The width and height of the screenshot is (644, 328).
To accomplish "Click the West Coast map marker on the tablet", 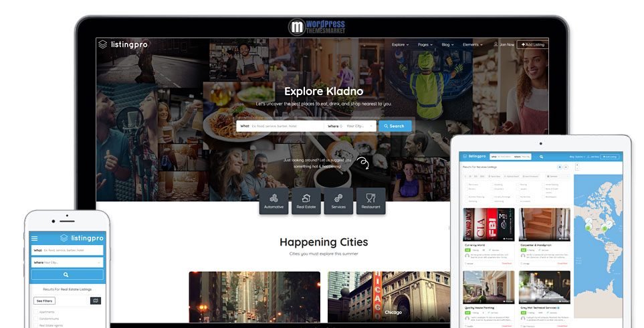I will coord(588,226).
